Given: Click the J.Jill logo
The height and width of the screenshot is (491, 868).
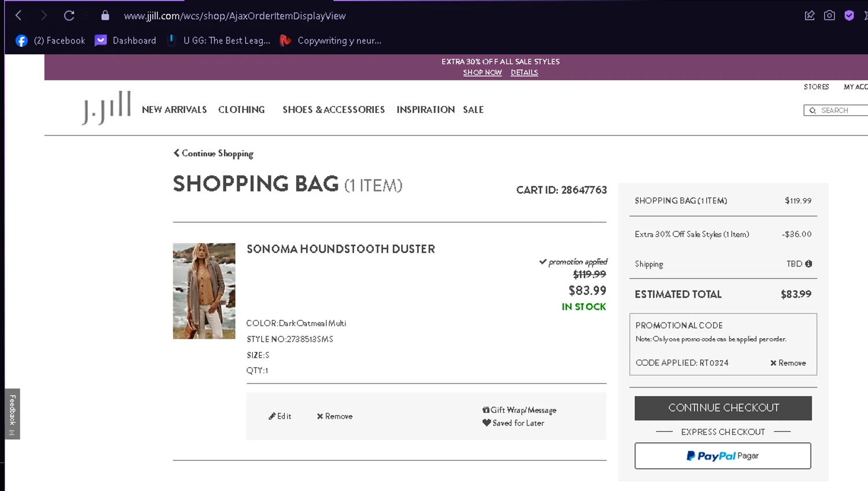Looking at the screenshot, I should (106, 108).
